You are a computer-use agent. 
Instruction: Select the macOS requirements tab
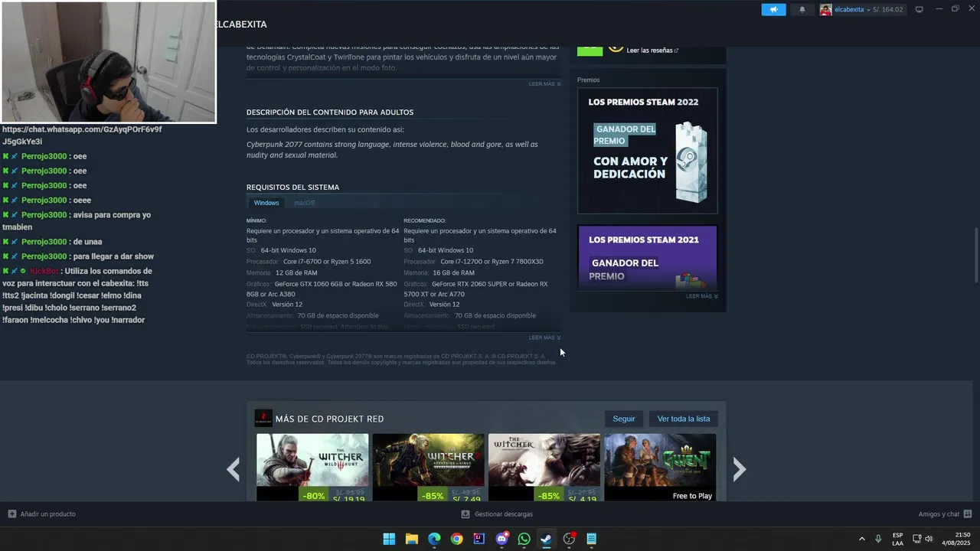[x=304, y=203]
